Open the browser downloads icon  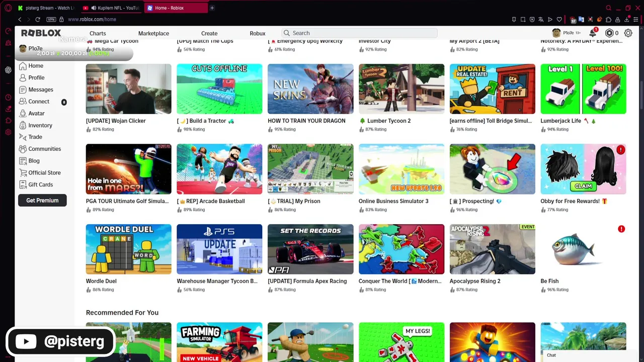627,20
